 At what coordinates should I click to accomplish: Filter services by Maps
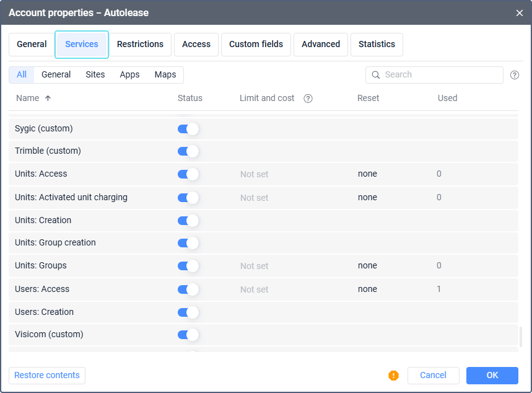tap(165, 75)
